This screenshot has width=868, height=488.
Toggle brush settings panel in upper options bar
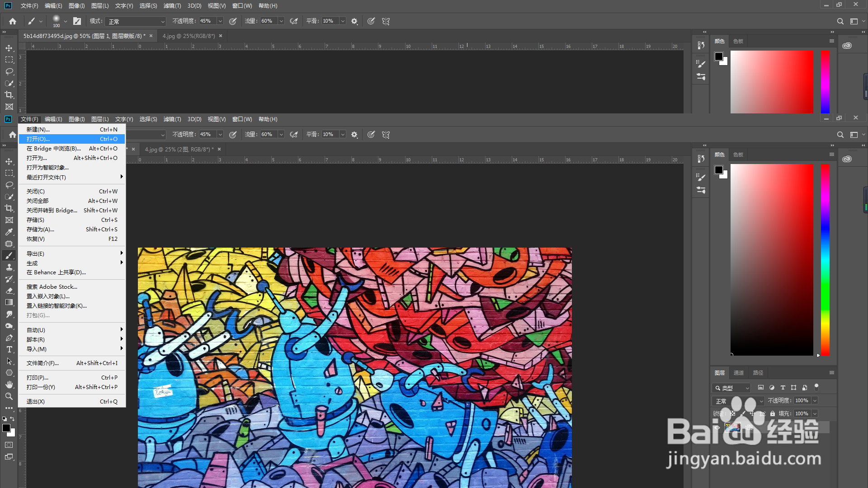click(77, 21)
